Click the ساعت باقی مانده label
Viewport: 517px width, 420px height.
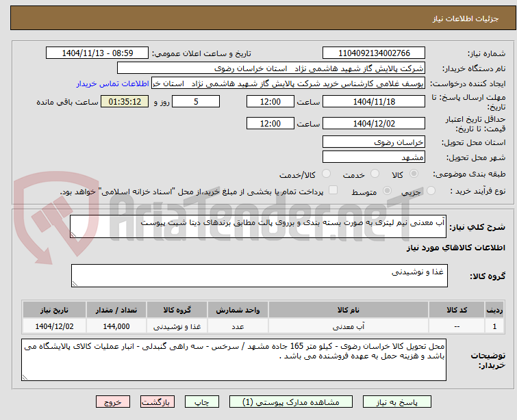(67, 102)
